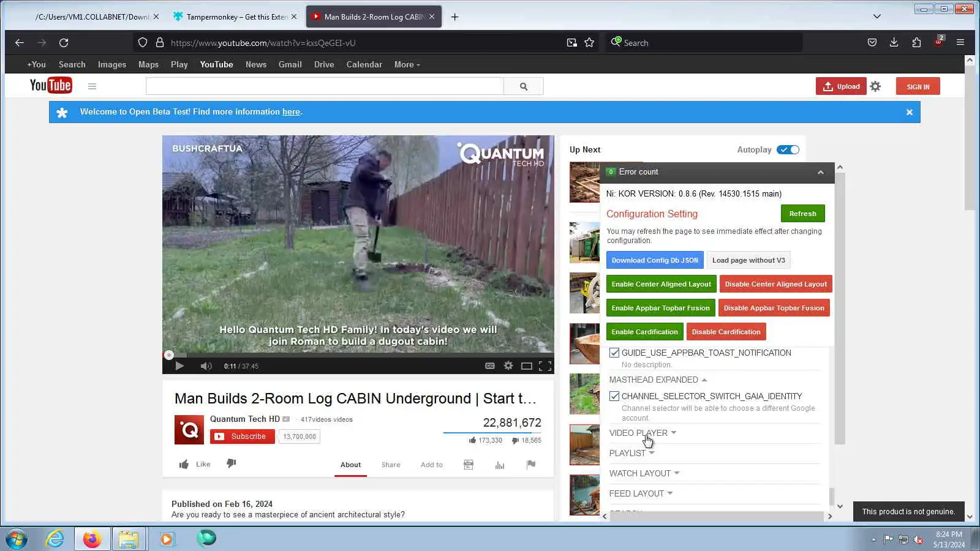
Task: Click the YouTube logo
Action: point(51,86)
